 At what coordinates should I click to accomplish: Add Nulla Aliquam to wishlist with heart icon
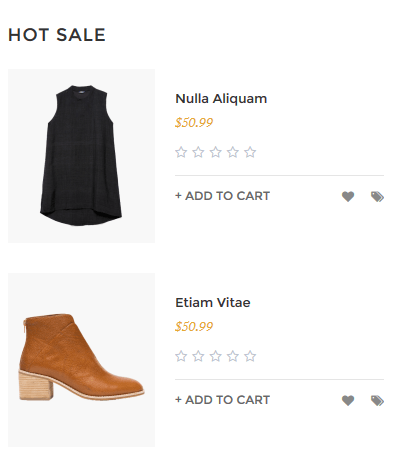pos(348,196)
